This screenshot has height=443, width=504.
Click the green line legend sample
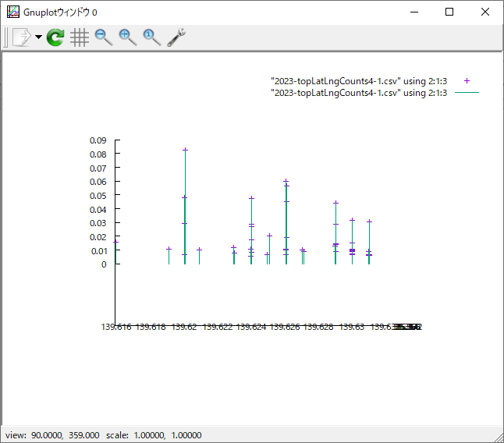click(467, 93)
